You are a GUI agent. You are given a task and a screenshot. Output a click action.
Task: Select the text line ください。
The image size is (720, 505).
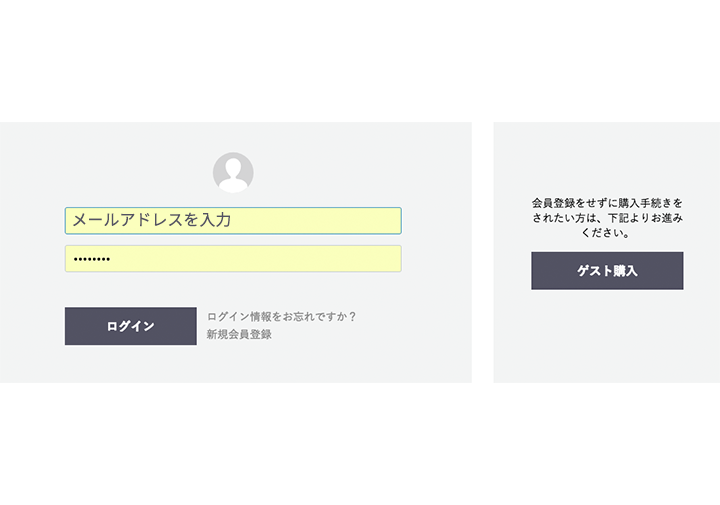point(607,232)
